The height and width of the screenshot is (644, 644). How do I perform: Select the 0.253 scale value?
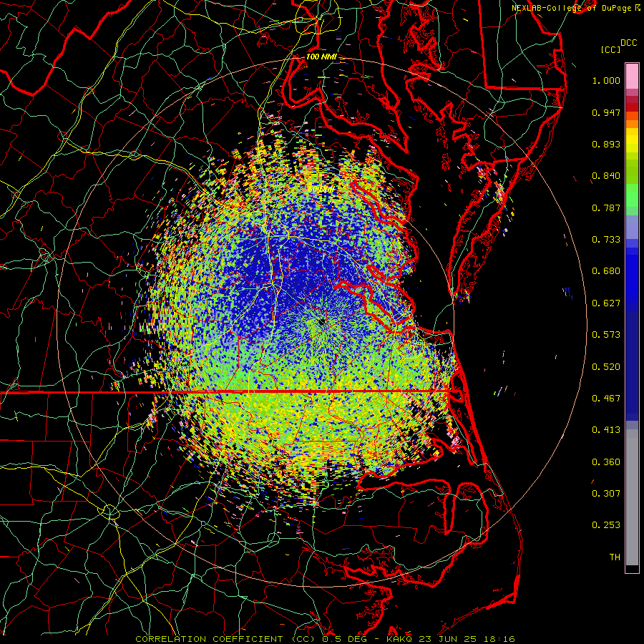(x=606, y=525)
